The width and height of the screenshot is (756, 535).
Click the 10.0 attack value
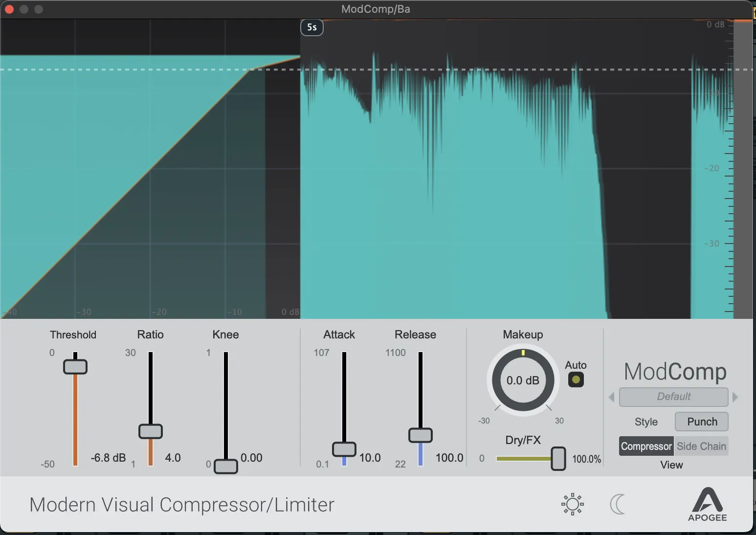click(x=370, y=458)
